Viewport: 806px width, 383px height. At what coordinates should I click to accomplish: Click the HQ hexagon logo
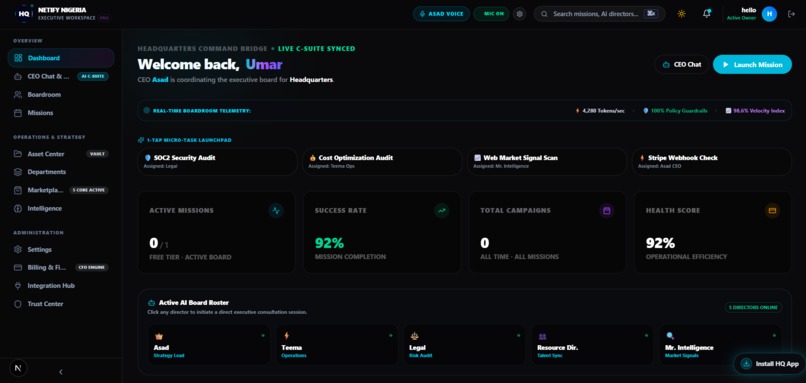pyautogui.click(x=24, y=14)
